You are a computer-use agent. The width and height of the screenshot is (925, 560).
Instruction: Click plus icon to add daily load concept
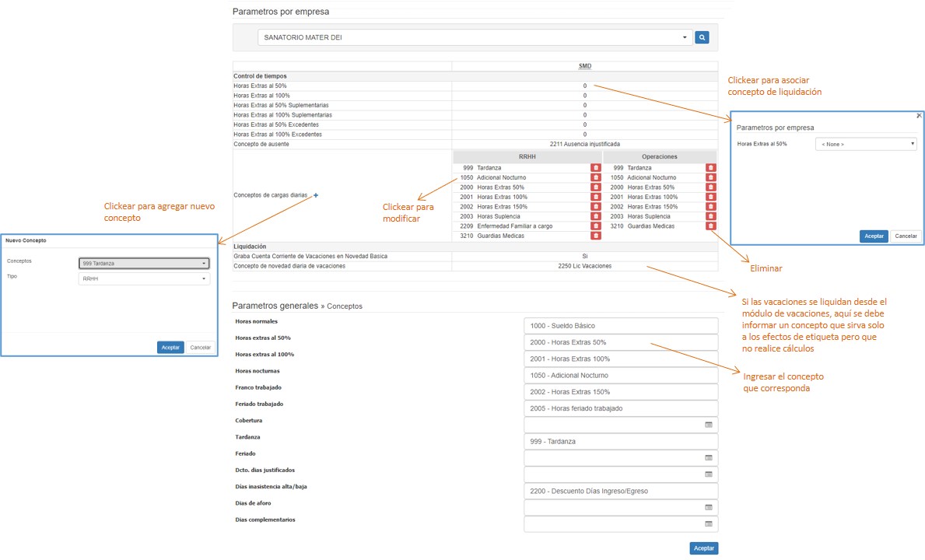(x=316, y=196)
